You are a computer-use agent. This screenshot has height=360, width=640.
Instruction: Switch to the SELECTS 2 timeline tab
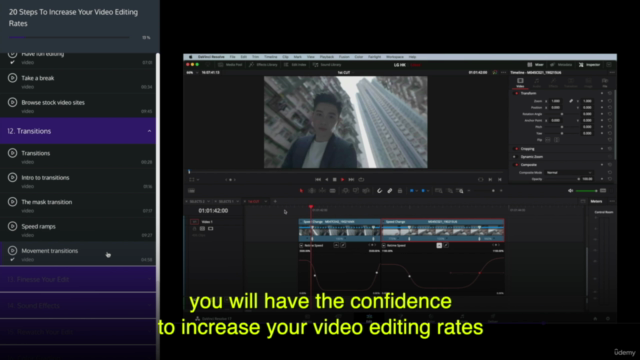coord(198,201)
